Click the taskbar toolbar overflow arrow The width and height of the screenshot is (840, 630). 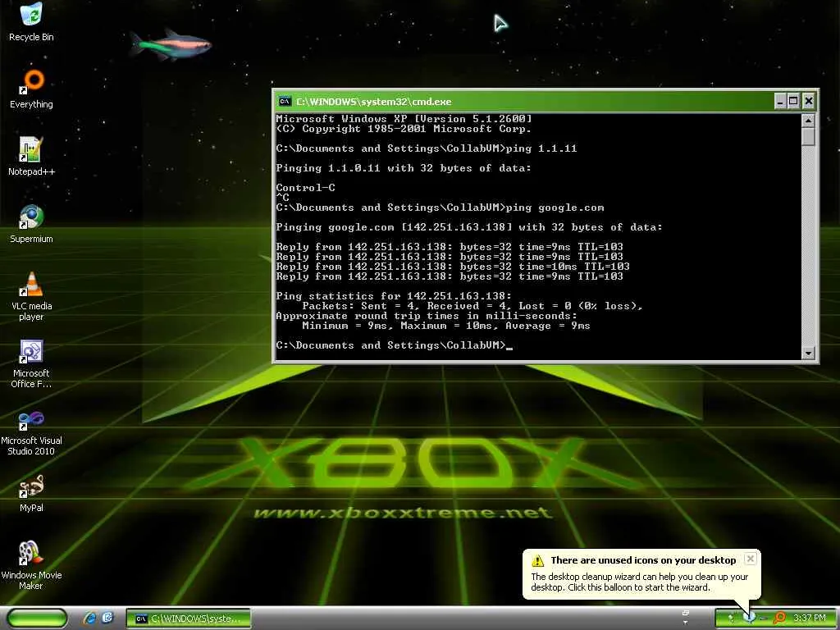[685, 622]
